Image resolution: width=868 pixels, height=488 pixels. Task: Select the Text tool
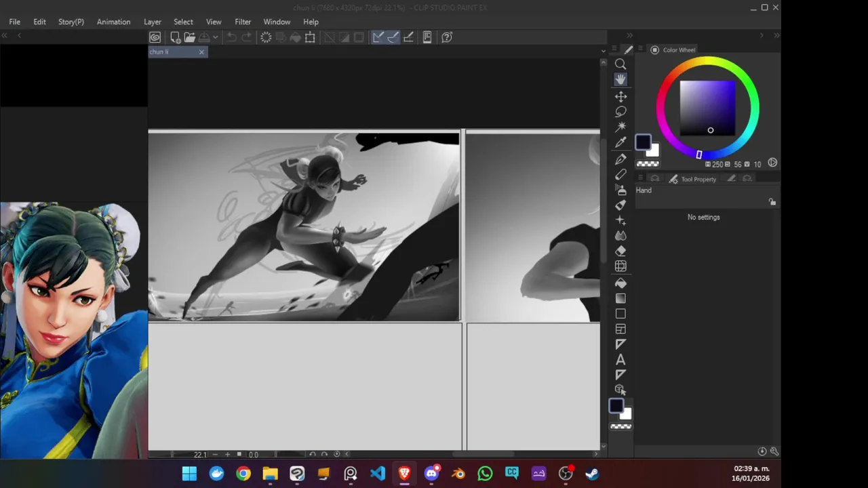pyautogui.click(x=620, y=360)
